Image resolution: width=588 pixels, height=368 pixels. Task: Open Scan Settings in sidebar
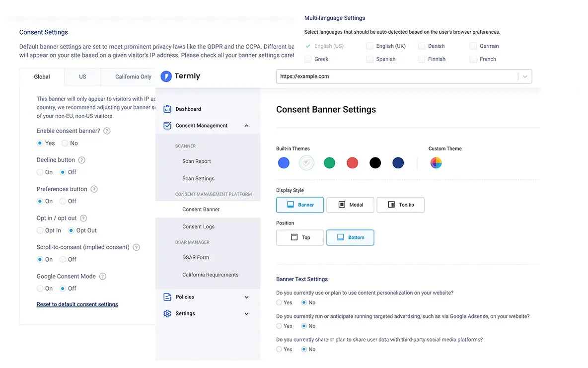click(x=198, y=179)
